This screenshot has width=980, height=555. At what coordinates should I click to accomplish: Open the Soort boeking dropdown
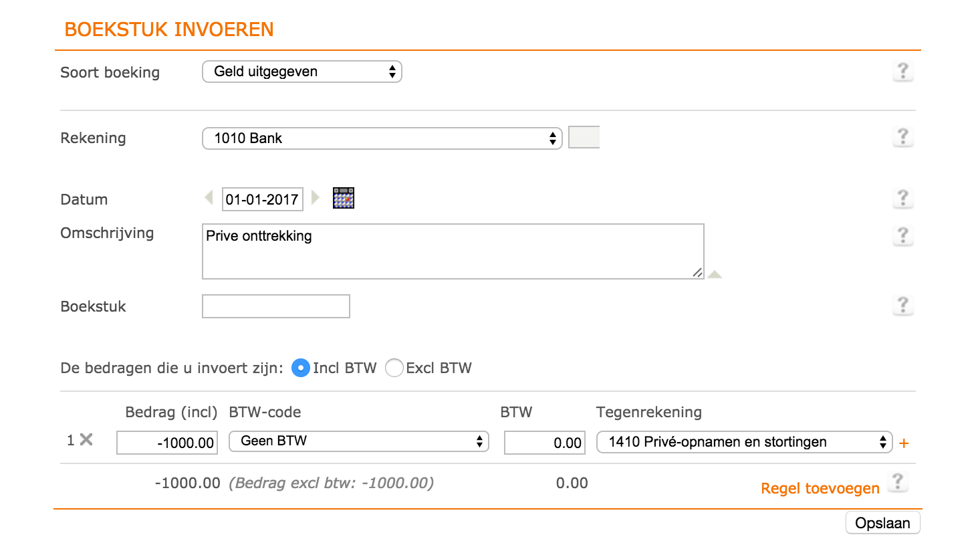(x=302, y=72)
